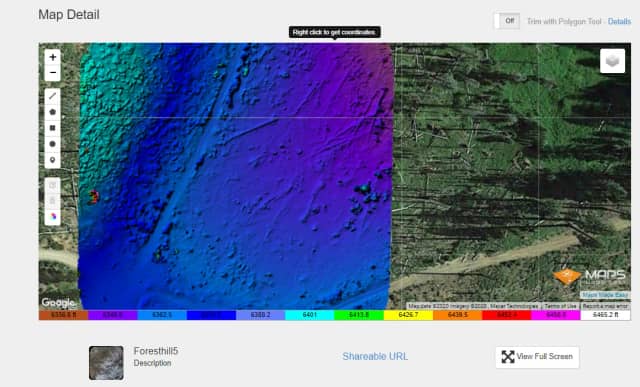
Task: Zoom in on the map
Action: 53,57
